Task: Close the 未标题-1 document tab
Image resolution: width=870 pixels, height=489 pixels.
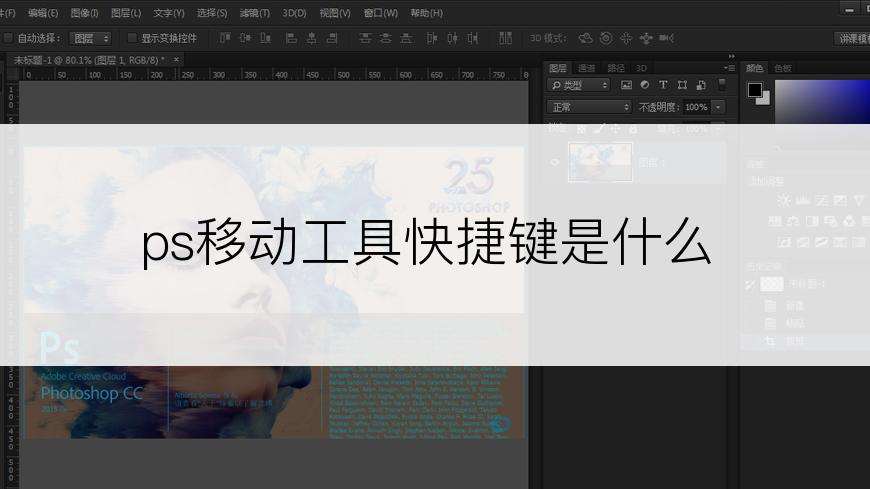Action: pos(177,60)
